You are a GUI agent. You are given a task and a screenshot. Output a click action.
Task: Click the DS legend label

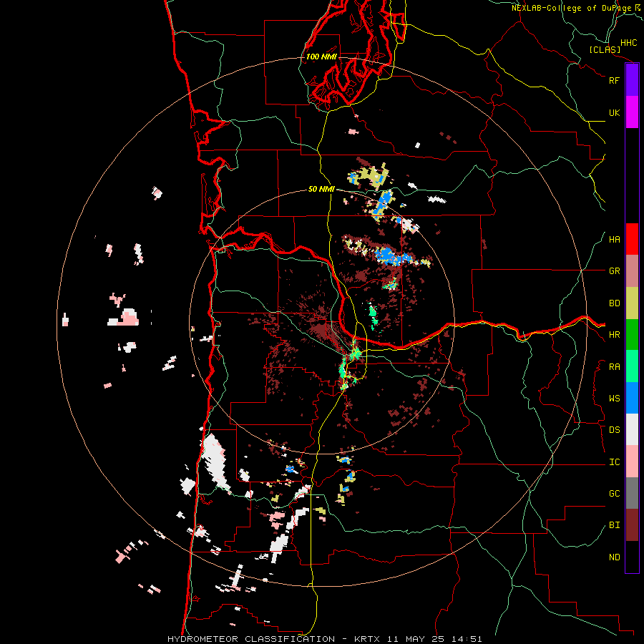(614, 430)
